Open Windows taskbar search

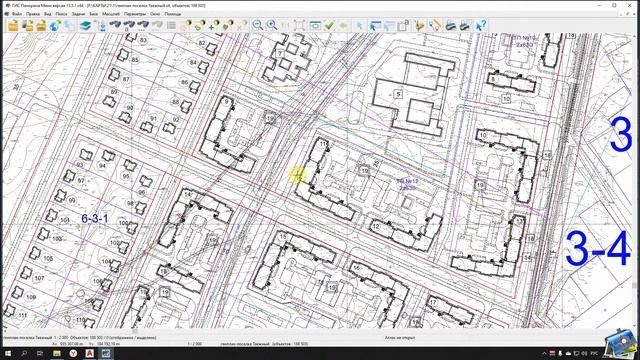point(24,353)
